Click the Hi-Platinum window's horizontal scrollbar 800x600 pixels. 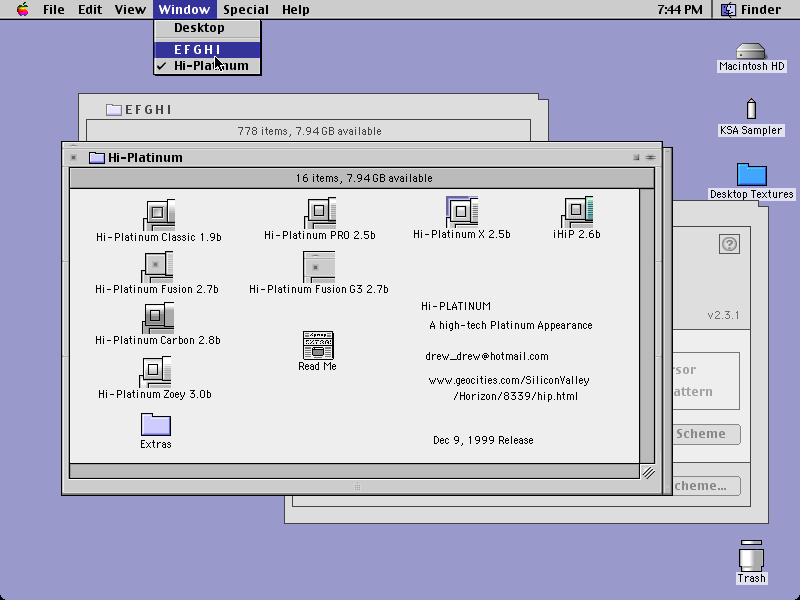pyautogui.click(x=354, y=471)
